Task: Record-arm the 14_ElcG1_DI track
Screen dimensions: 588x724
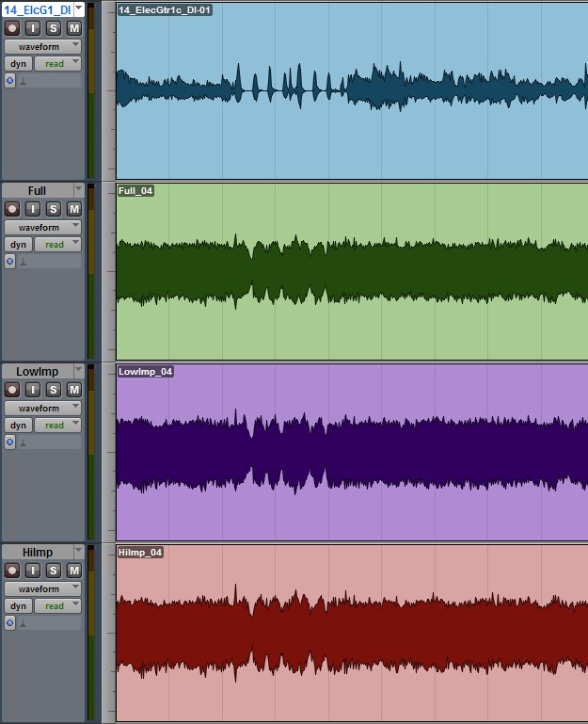Action: click(12, 28)
